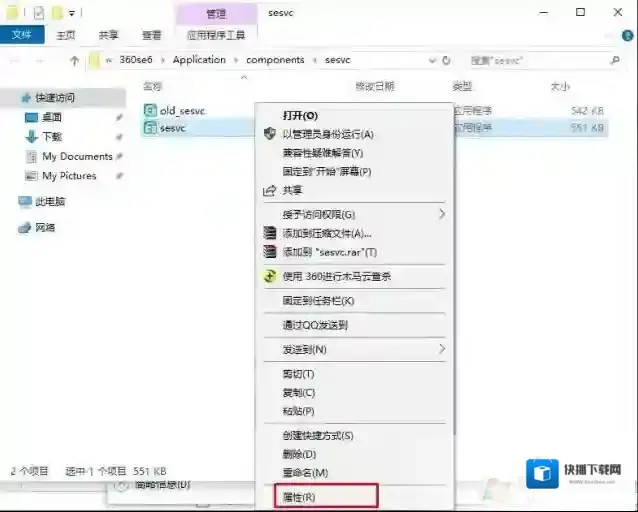Open the 文件 ribbon tab
The image size is (638, 512).
coord(22,34)
